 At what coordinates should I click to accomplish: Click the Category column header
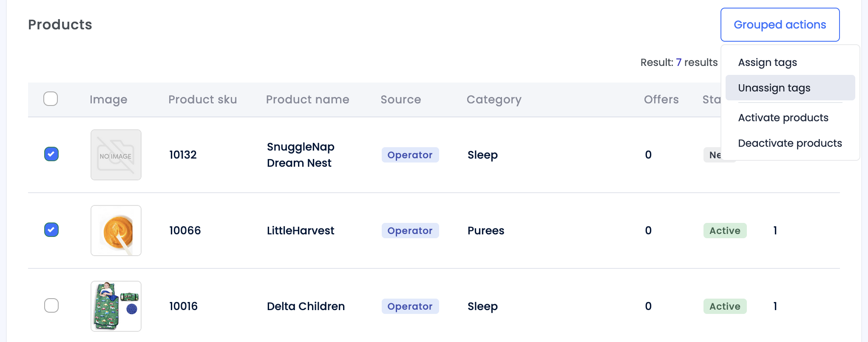click(494, 99)
